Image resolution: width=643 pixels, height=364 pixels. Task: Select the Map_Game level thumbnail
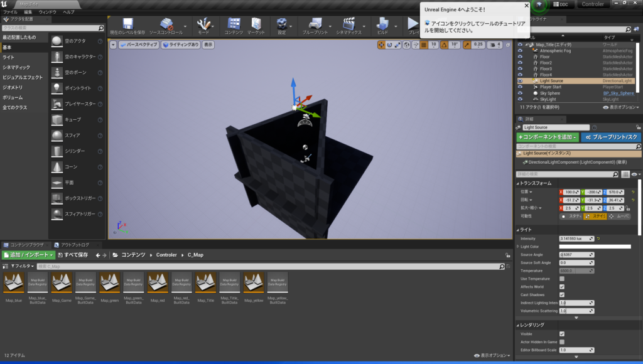click(x=62, y=283)
